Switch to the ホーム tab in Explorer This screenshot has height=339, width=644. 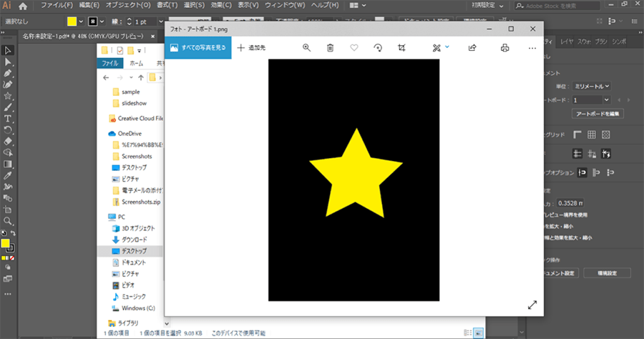click(137, 64)
